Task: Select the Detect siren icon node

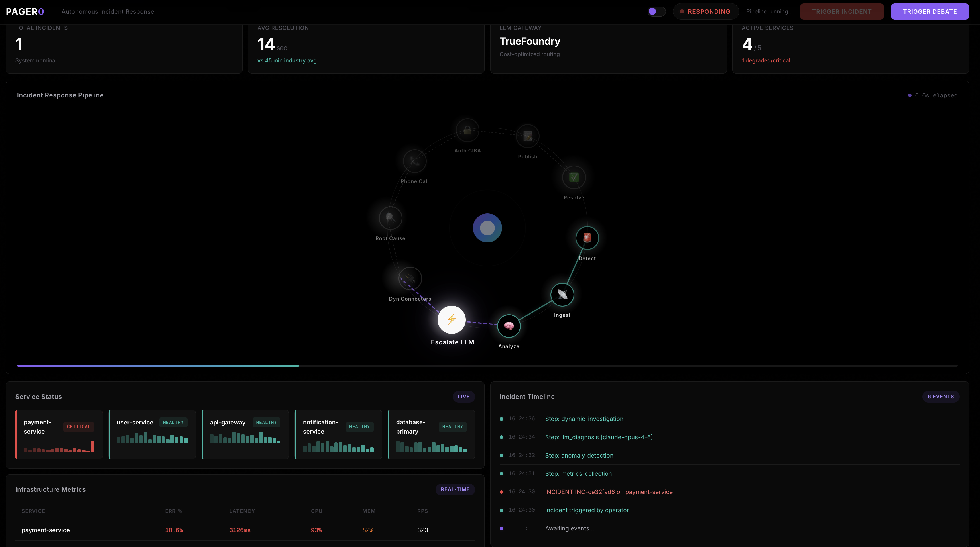Action: pyautogui.click(x=587, y=238)
